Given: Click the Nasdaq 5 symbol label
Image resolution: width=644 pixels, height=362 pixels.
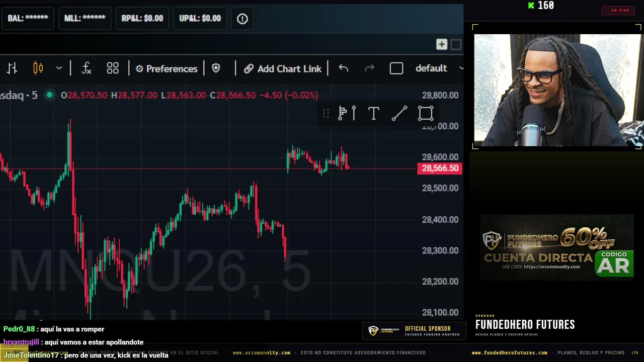Looking at the screenshot, I should coord(19,95).
